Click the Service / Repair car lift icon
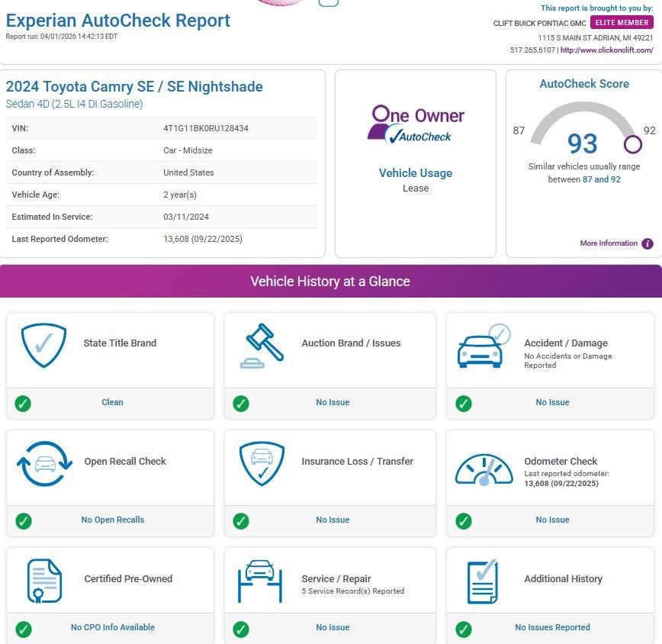Screen dimensions: 662x644 coord(260,581)
